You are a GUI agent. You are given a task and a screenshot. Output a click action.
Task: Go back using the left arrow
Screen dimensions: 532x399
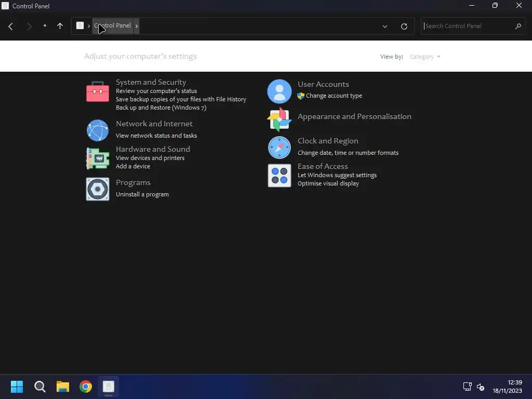[10, 26]
